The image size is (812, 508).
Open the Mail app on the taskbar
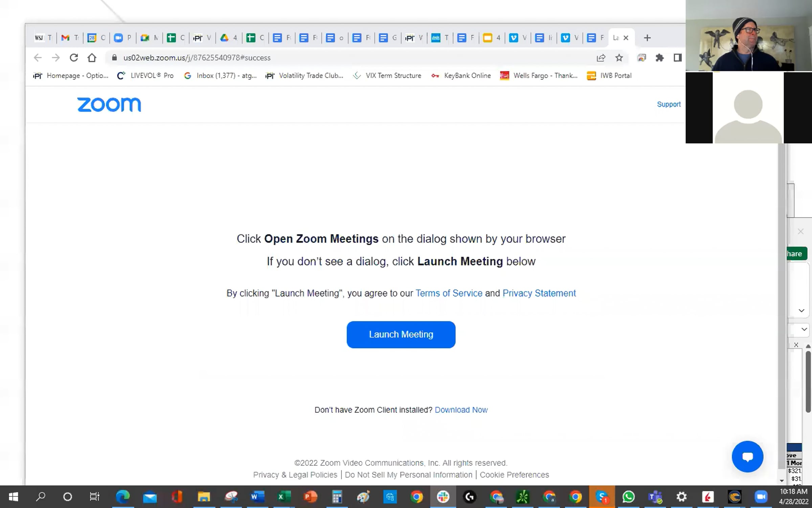[x=150, y=497]
